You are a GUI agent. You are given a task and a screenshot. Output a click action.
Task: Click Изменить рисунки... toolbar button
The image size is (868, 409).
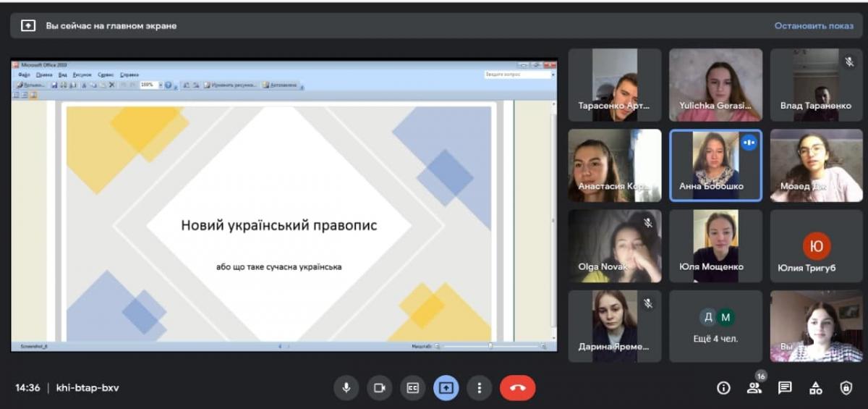coord(231,85)
